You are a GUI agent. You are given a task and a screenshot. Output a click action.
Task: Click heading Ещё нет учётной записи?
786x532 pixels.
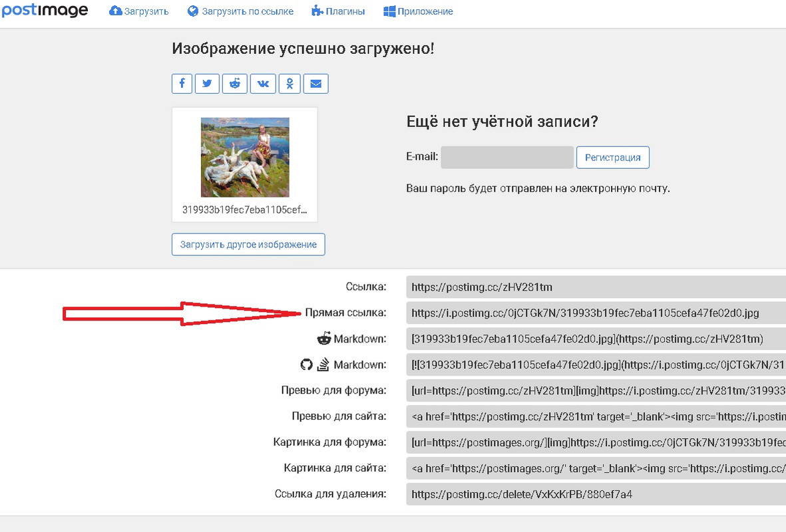point(502,121)
